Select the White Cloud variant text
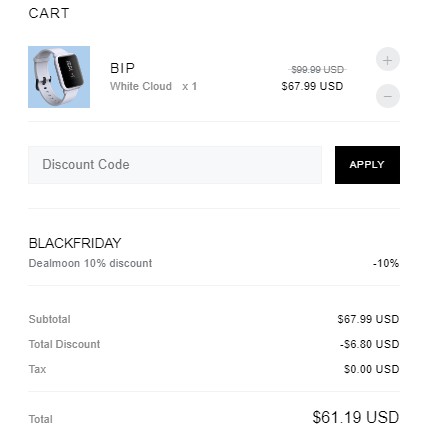Image resolution: width=427 pixels, height=435 pixels. coord(141,86)
